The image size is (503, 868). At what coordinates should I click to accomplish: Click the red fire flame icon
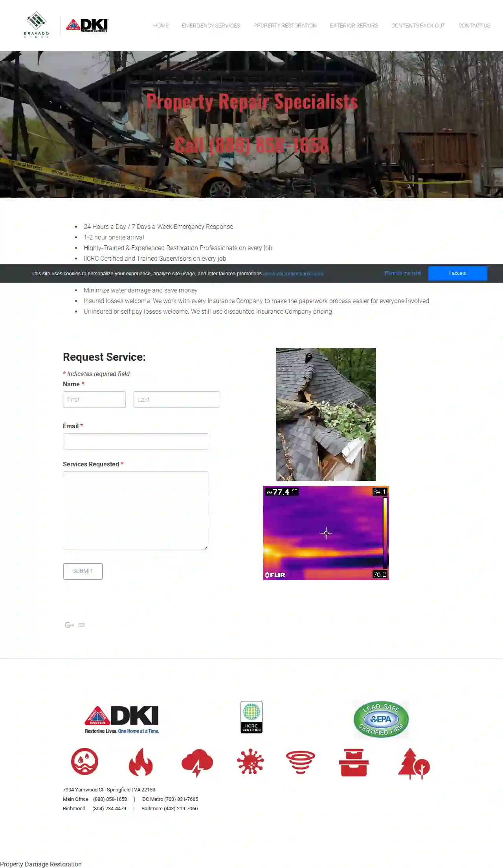pyautogui.click(x=140, y=762)
